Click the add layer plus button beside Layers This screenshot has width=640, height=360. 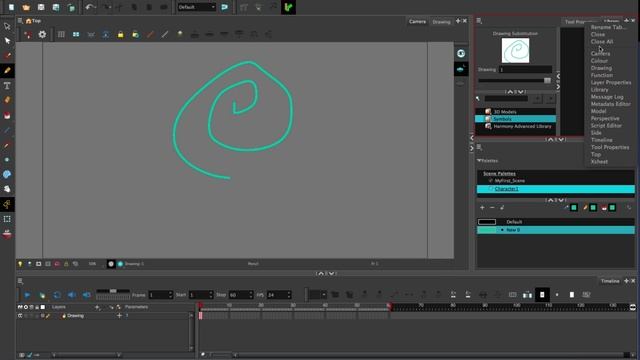tap(97, 307)
